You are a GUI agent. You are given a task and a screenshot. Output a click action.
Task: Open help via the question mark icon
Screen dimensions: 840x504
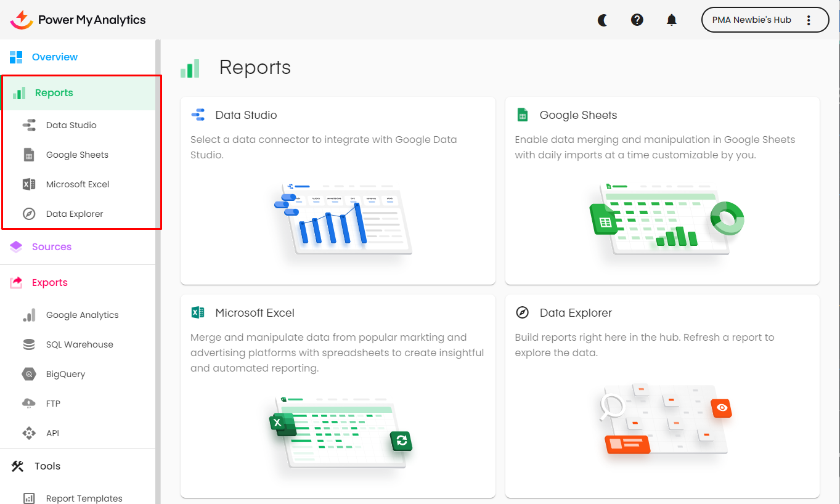tap(637, 20)
